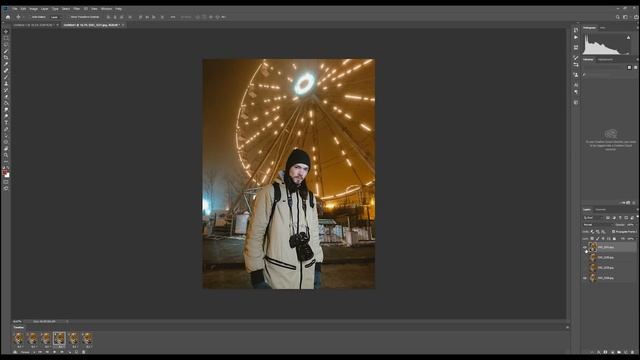The width and height of the screenshot is (640, 360).
Task: Click the foreground color swatch
Action: point(5,172)
